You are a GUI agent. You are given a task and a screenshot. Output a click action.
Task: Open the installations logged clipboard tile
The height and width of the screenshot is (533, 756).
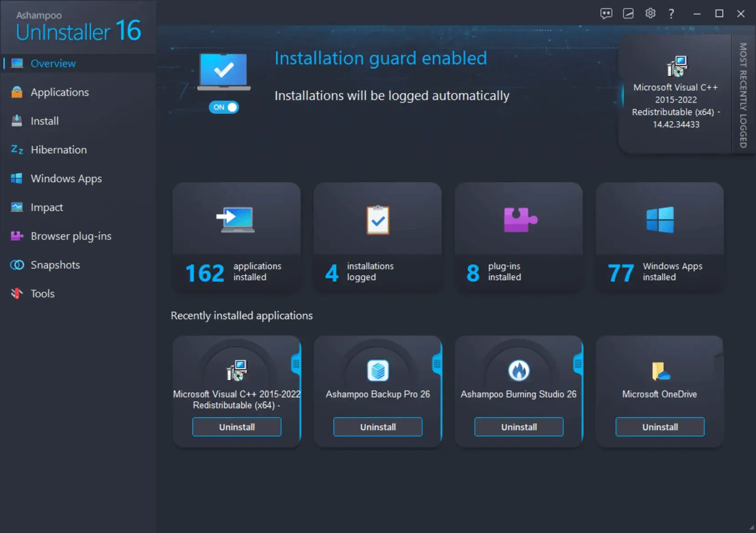coord(377,237)
